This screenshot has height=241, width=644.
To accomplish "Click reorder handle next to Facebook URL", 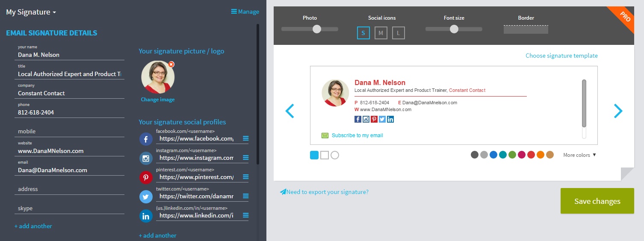I will pyautogui.click(x=245, y=138).
